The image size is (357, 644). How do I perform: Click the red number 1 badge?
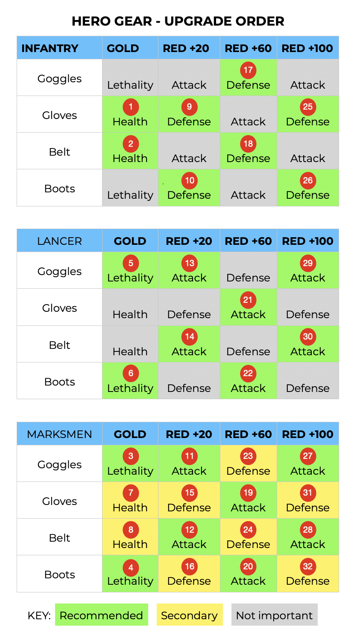coord(130,107)
